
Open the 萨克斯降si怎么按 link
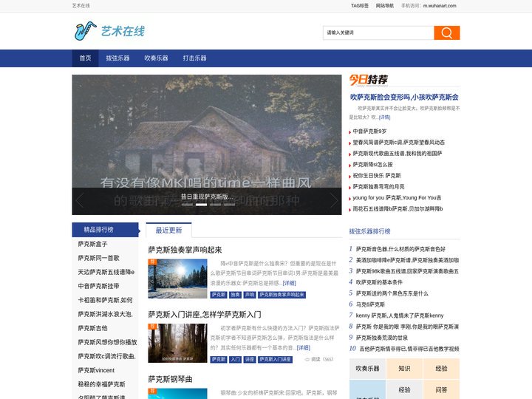point(372,165)
